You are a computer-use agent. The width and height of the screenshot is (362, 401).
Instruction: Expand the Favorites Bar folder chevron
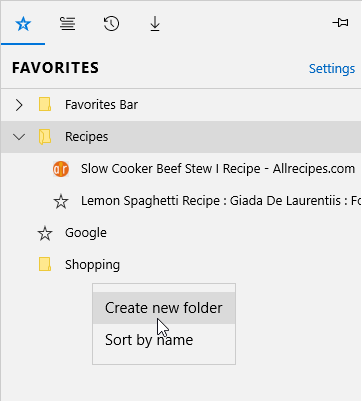[19, 105]
